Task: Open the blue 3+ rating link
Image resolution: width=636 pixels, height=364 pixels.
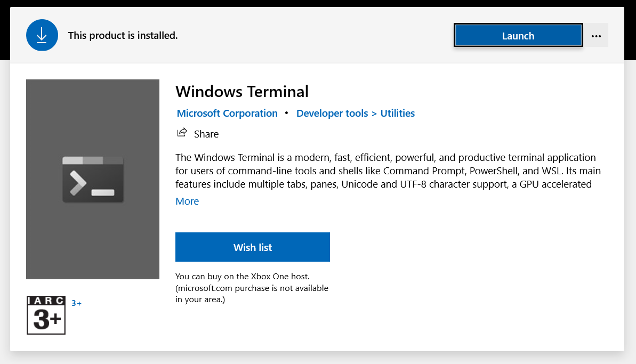Action: [76, 303]
